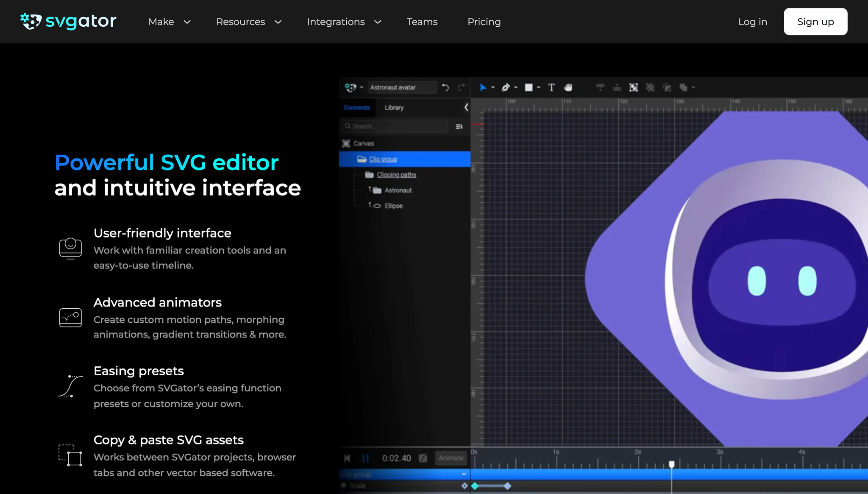Select the Rectangle shape tool

click(x=529, y=87)
